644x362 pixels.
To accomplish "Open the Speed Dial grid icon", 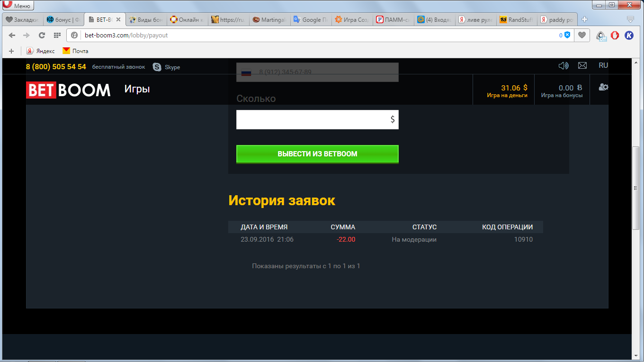I will click(57, 35).
